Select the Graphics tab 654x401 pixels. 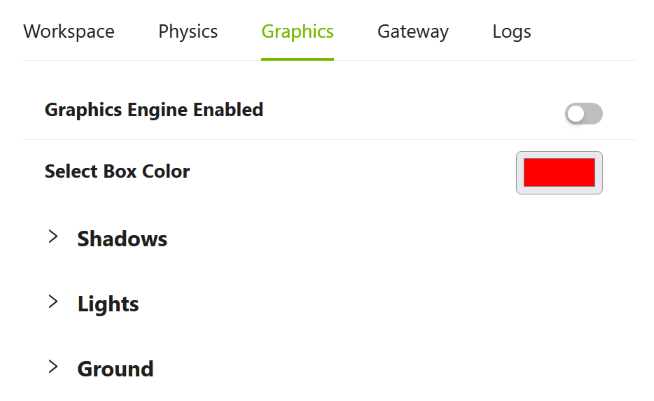coord(297,31)
